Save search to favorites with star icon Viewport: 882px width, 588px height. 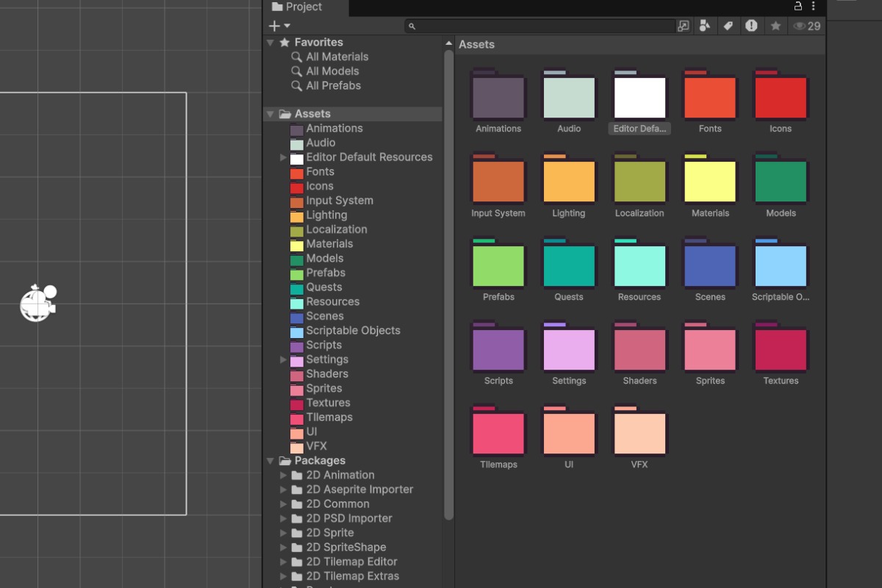click(x=775, y=26)
